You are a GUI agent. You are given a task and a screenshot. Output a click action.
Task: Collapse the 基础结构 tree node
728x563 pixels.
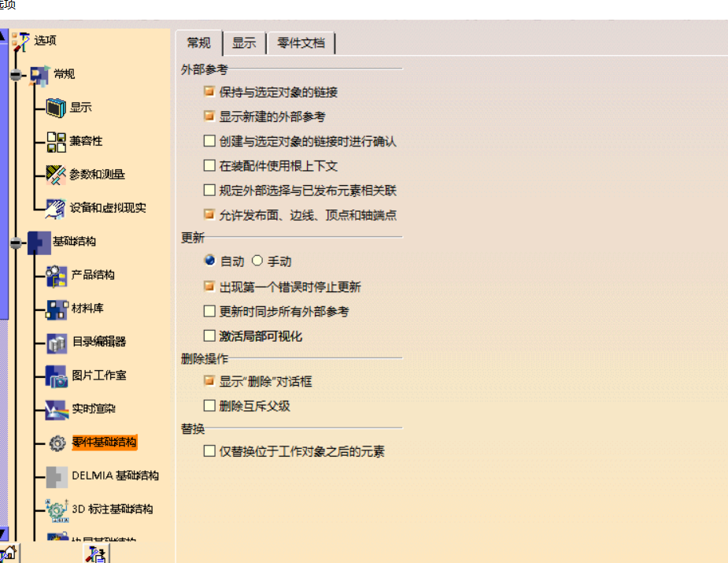(17, 243)
